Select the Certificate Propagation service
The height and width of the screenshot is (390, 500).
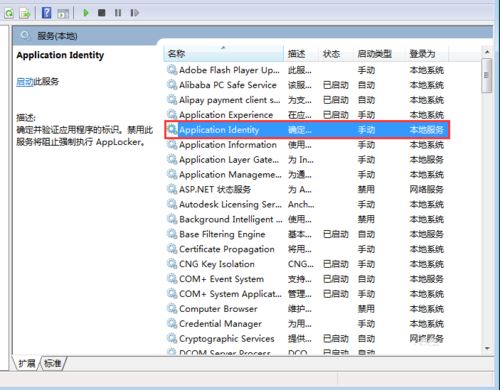point(307,249)
